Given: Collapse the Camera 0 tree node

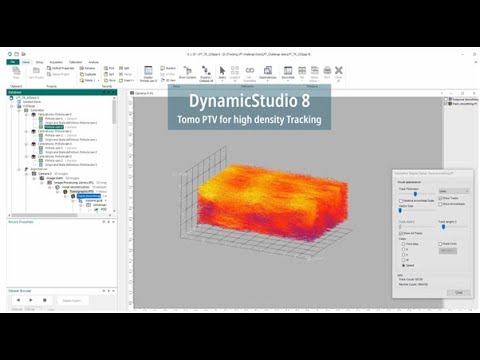Looking at the screenshot, I should coord(26,174).
